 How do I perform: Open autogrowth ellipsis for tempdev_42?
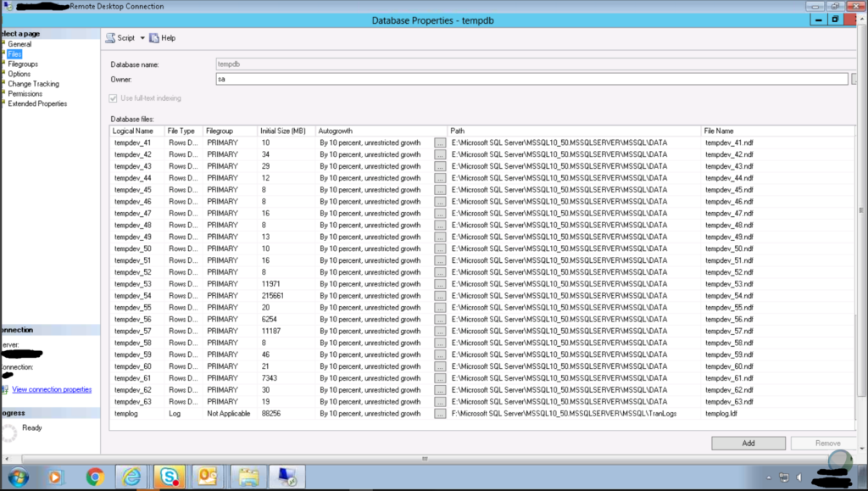440,154
